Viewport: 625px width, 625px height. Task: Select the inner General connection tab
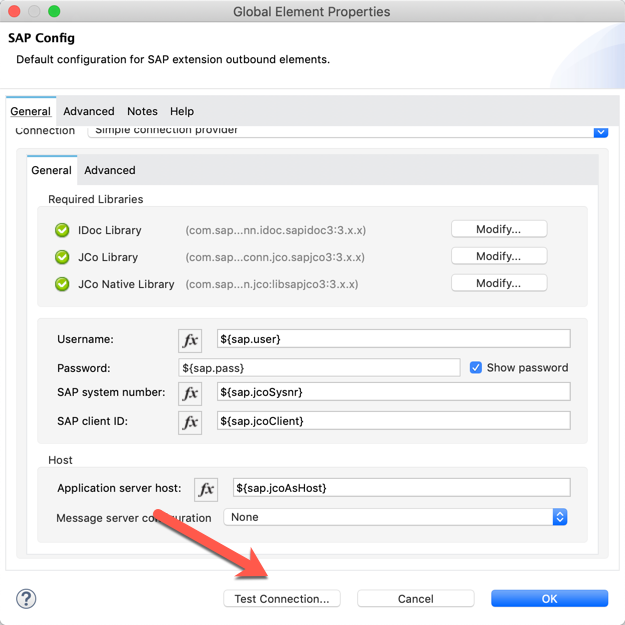51,170
